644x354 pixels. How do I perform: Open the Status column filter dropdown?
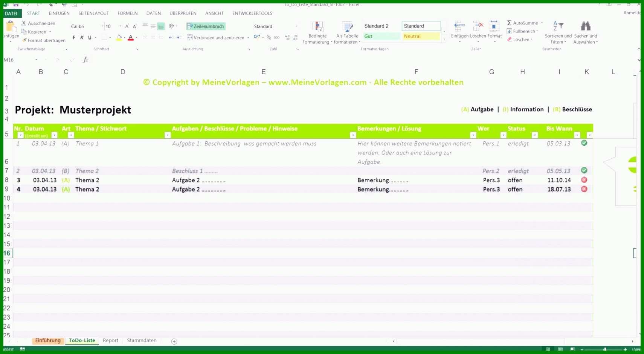point(534,135)
